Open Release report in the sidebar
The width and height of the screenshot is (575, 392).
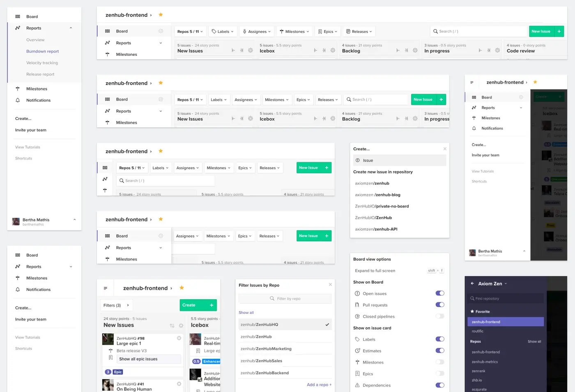(x=40, y=74)
